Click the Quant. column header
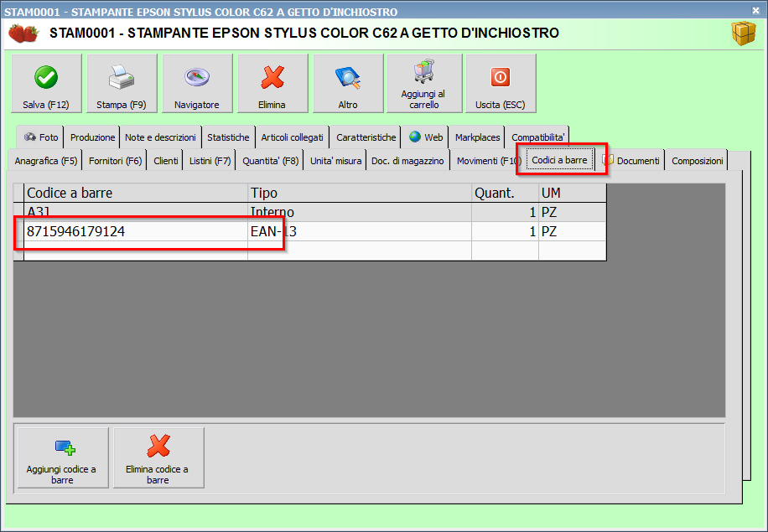 pos(505,194)
